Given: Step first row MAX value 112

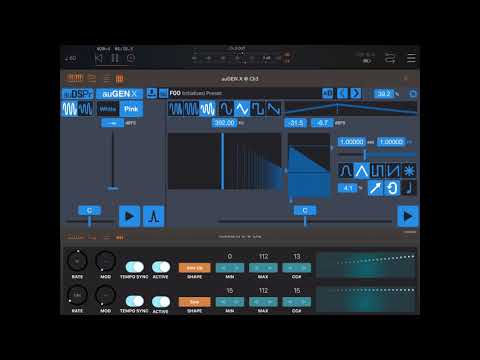Looking at the screenshot, I should point(263,268).
